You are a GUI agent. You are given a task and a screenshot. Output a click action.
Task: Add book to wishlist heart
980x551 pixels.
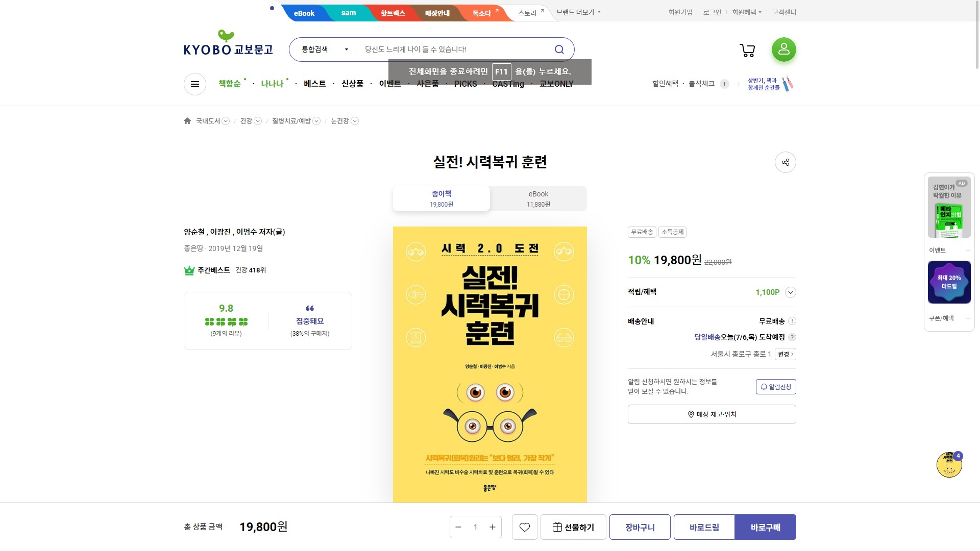[524, 527]
